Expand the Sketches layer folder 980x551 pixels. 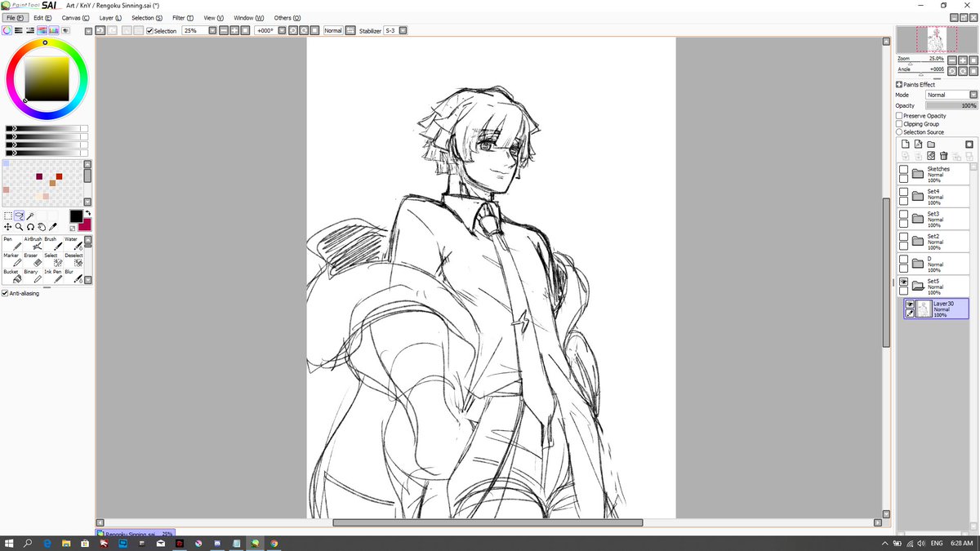(x=918, y=174)
